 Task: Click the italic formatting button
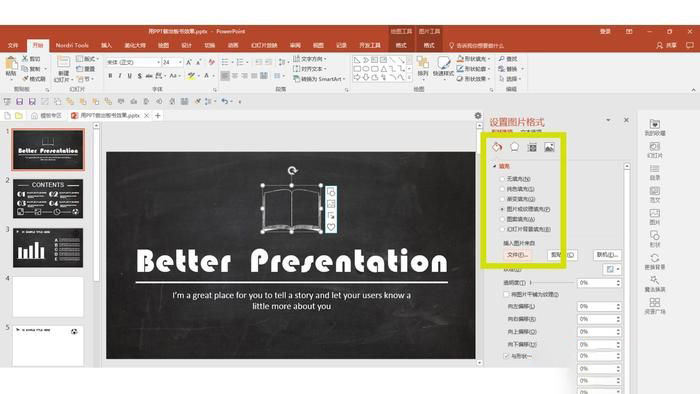pos(120,76)
